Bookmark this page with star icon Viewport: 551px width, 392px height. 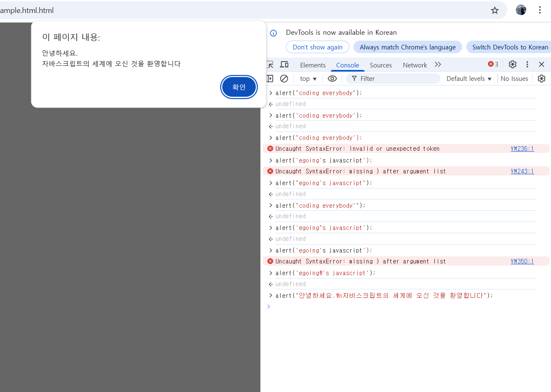click(495, 10)
